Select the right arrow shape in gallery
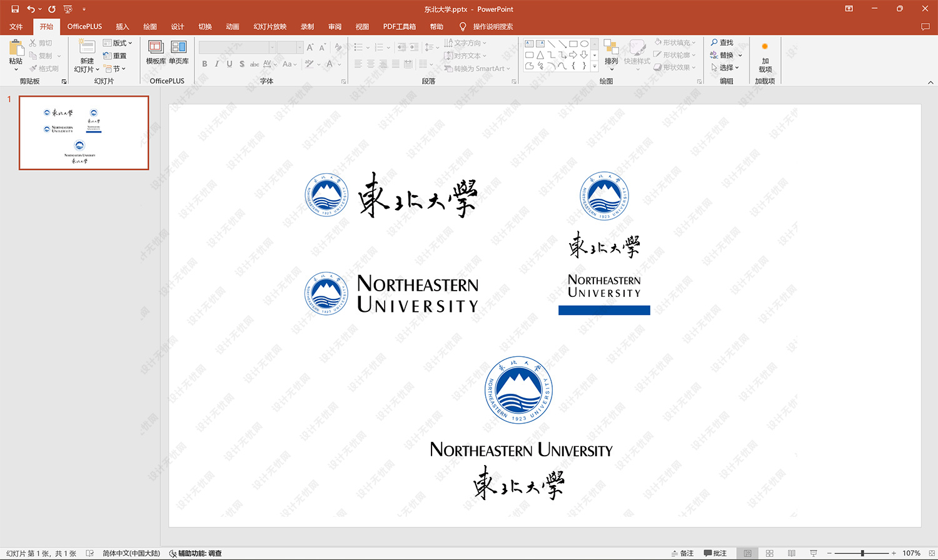 [x=573, y=54]
